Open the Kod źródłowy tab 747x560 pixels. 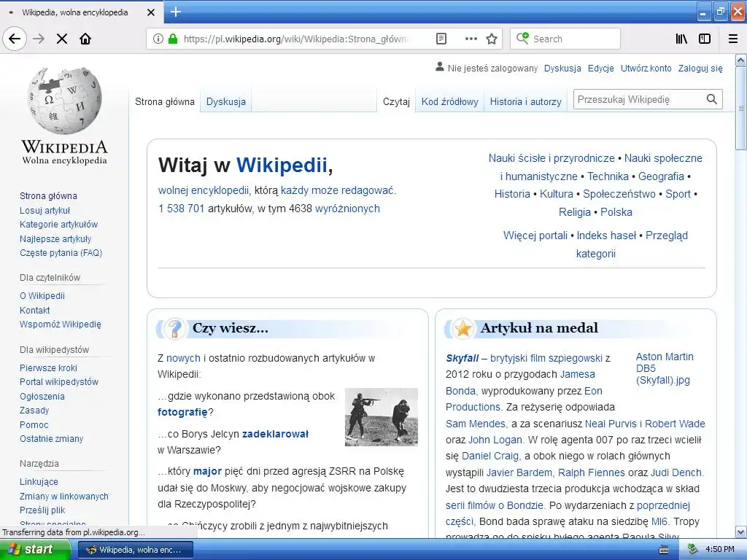[x=449, y=101]
